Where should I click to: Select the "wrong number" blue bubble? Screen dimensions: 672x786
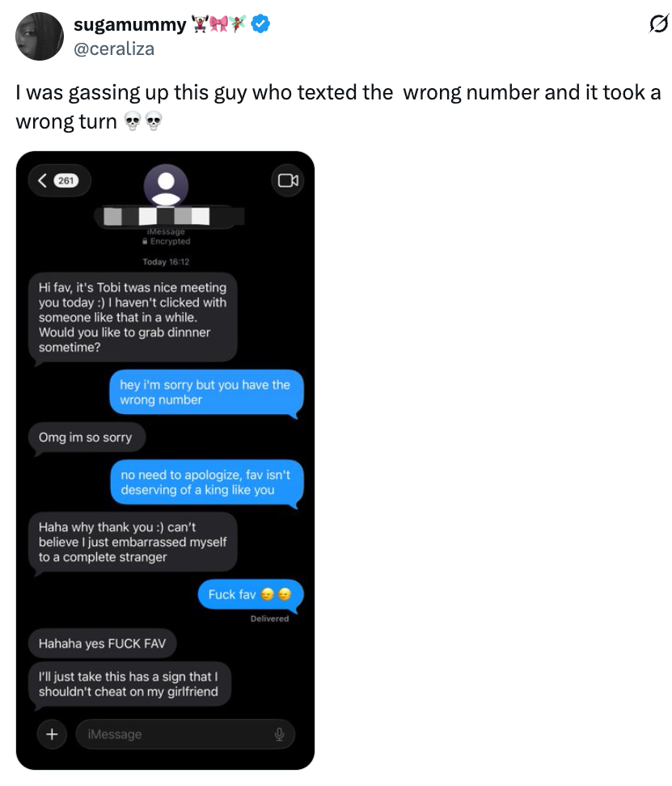tap(206, 392)
